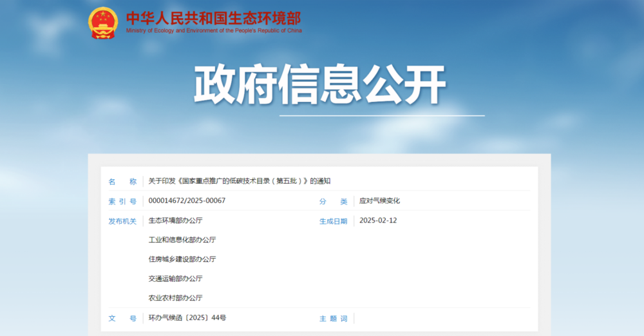Select index number 000014672/2025-00067
Viewport: 644px width, 336px height.
(x=187, y=201)
